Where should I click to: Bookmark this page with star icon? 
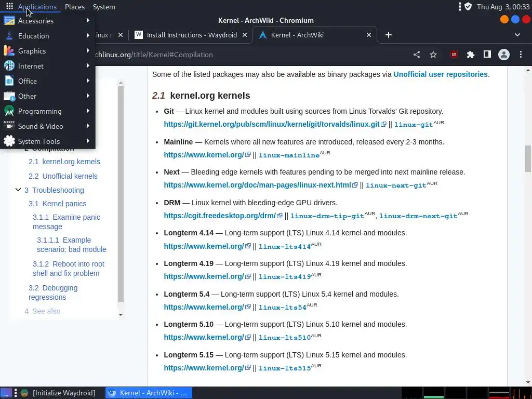coord(433,55)
